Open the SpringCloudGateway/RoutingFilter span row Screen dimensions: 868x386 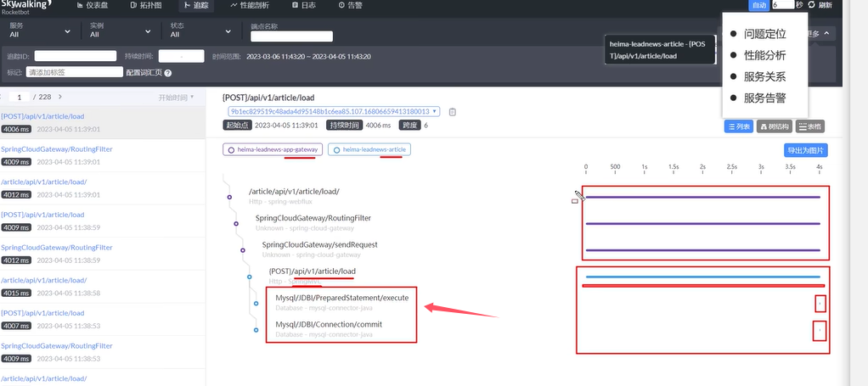coord(313,222)
